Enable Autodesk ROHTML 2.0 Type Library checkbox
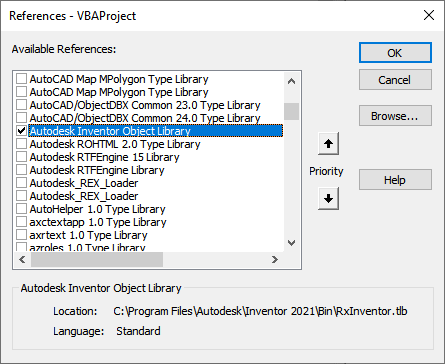The height and width of the screenshot is (364, 445). (22, 144)
